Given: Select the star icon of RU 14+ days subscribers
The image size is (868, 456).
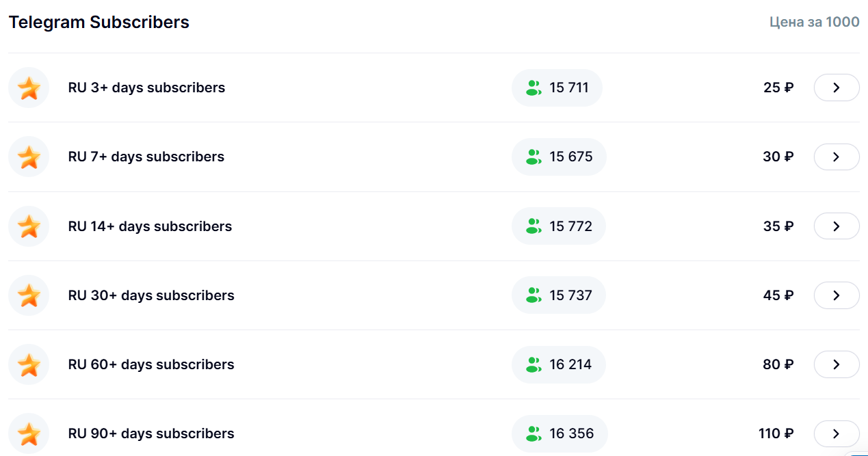Looking at the screenshot, I should tap(29, 226).
